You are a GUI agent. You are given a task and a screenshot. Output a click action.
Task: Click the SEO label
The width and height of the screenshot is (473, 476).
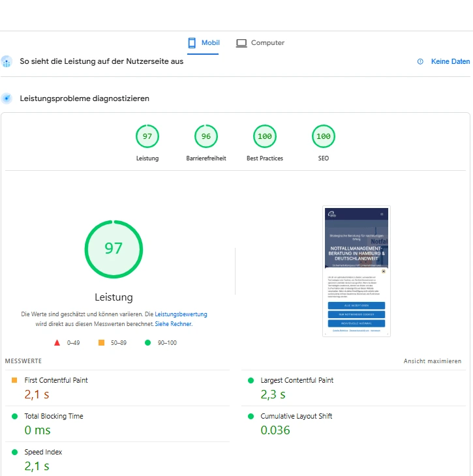[323, 158]
